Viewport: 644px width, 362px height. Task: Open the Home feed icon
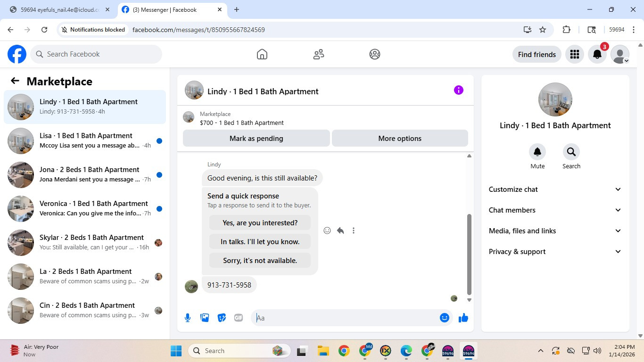click(262, 54)
